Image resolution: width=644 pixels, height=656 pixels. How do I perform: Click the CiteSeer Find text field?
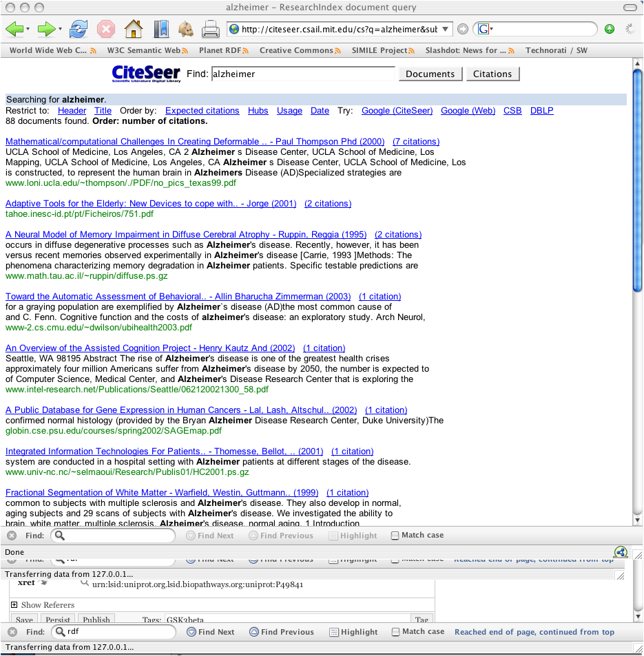pyautogui.click(x=302, y=74)
